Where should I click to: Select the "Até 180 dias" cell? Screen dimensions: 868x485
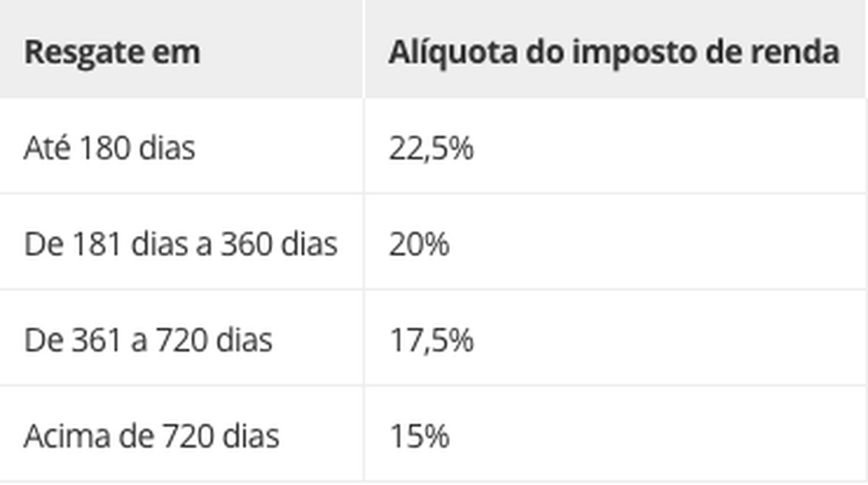(x=109, y=148)
